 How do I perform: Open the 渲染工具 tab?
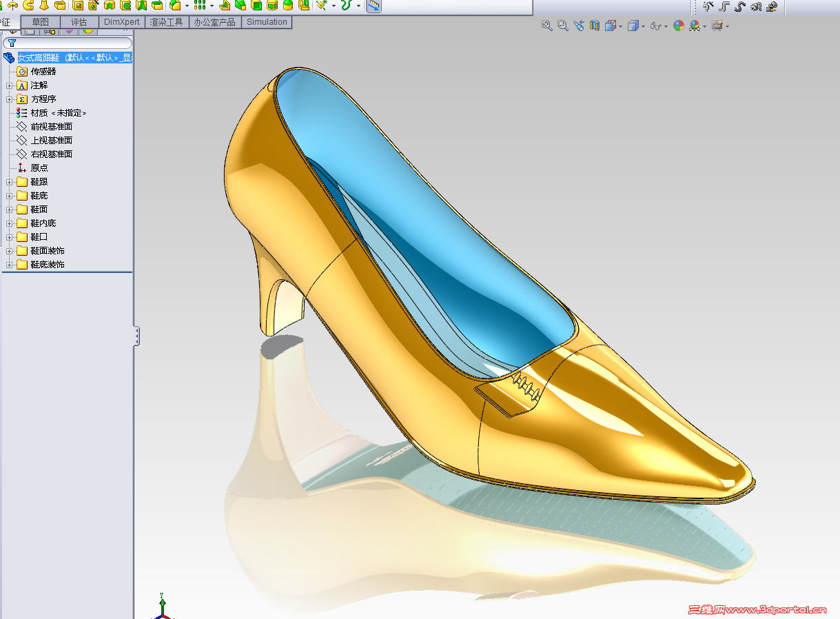(167, 22)
